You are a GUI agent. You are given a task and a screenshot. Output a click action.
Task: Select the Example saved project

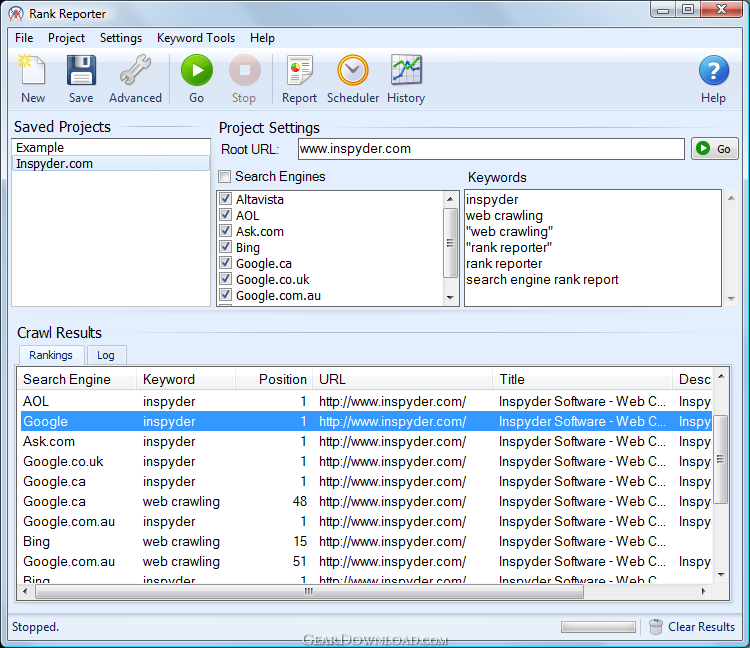tap(110, 147)
